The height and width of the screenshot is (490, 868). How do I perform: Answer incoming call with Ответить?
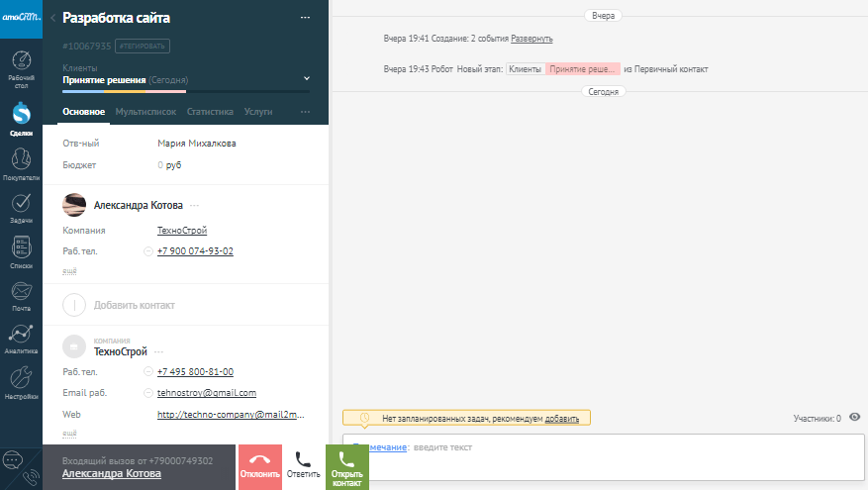point(304,467)
